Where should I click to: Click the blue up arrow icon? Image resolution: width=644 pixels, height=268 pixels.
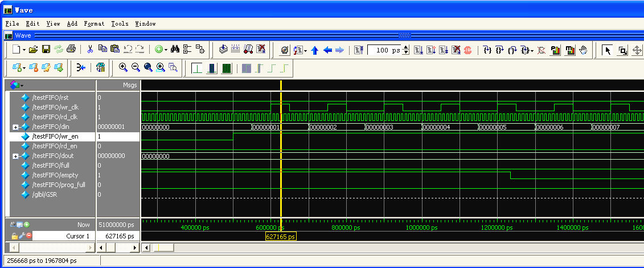click(x=315, y=50)
